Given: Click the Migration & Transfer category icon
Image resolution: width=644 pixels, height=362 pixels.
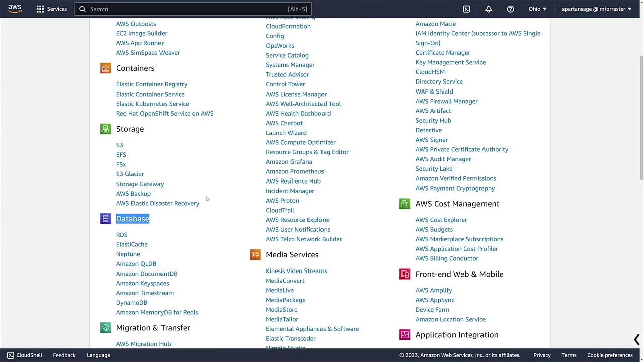Looking at the screenshot, I should click(105, 328).
